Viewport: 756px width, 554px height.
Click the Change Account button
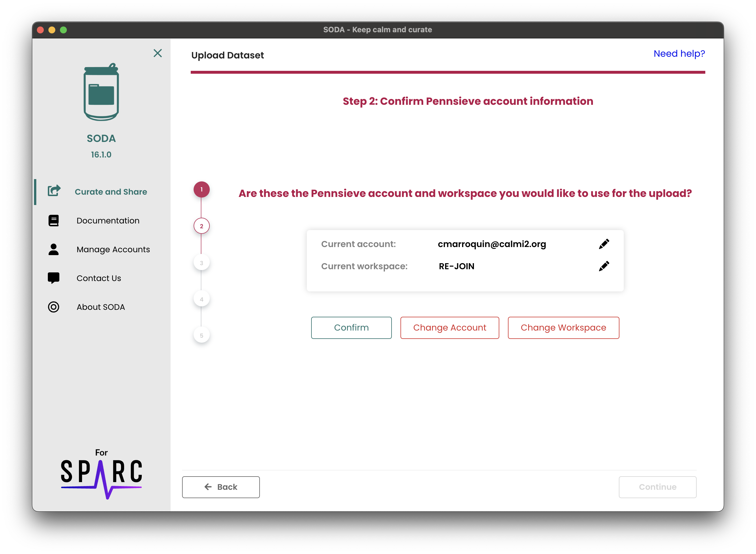pyautogui.click(x=450, y=328)
